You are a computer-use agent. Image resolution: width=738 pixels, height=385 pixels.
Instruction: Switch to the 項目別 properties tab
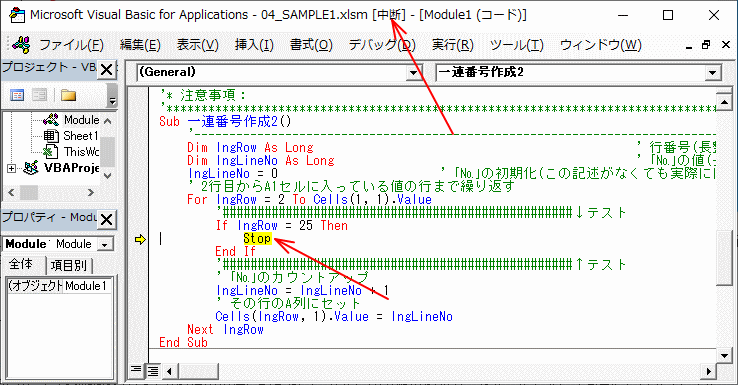click(69, 265)
